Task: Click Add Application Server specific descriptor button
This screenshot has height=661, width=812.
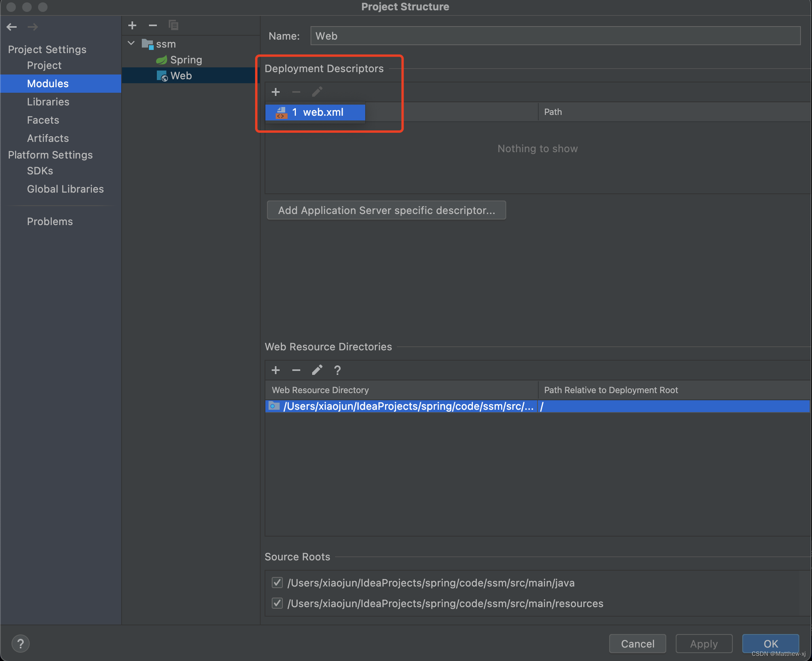Action: click(386, 210)
